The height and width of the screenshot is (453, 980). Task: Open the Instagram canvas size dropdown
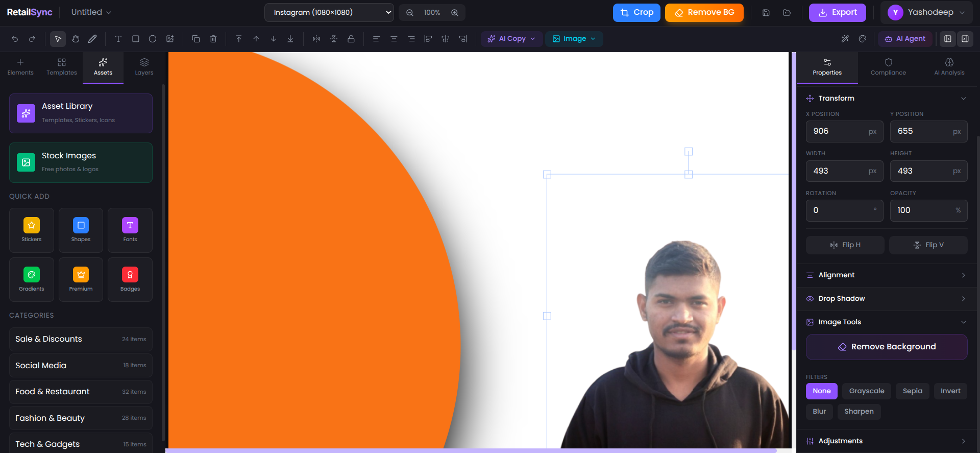[329, 13]
